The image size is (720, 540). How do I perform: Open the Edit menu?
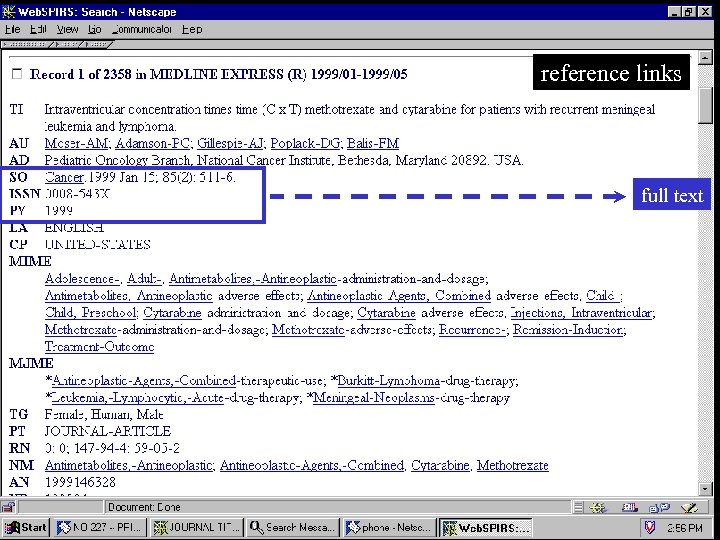pos(38,29)
